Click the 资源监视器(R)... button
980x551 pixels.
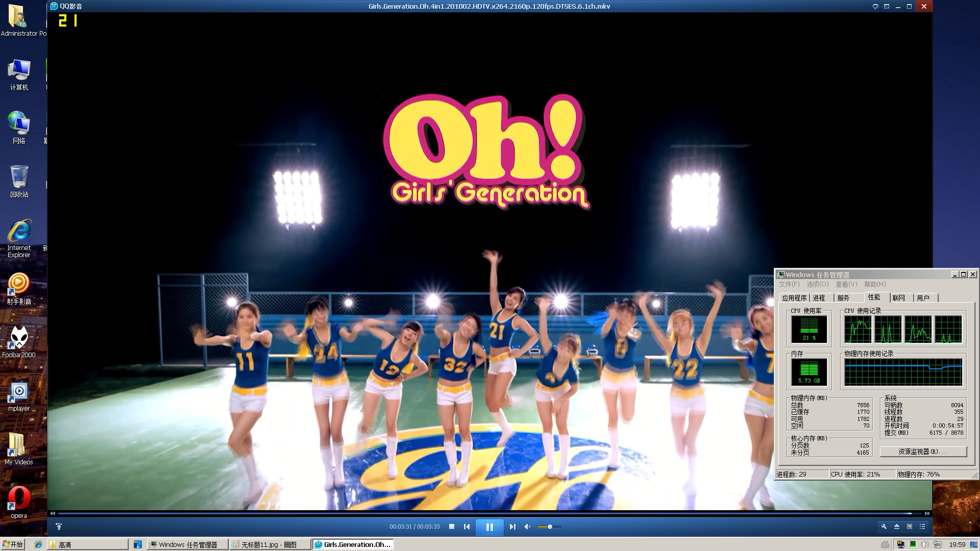tap(923, 452)
